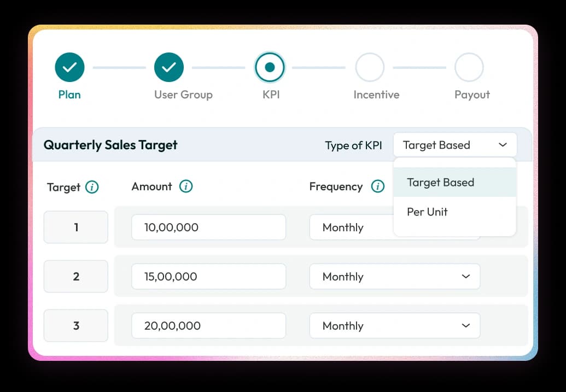Open the Frequency dropdown for target 2

(394, 277)
